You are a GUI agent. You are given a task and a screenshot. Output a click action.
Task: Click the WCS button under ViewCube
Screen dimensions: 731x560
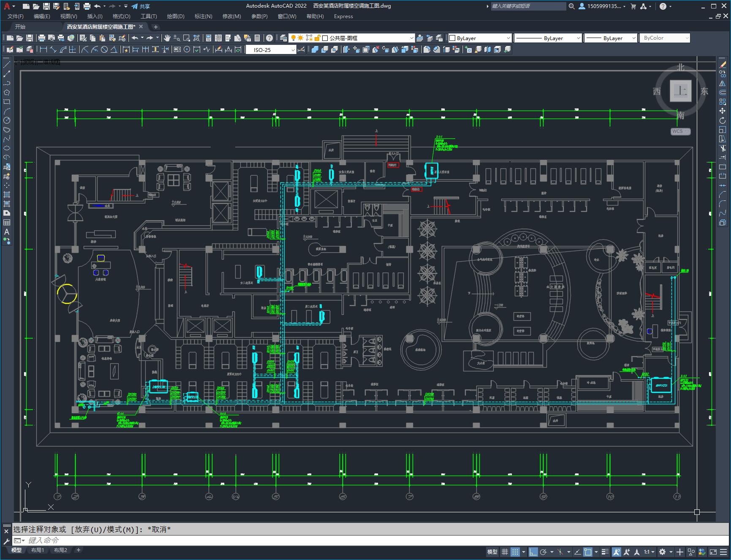click(x=680, y=131)
